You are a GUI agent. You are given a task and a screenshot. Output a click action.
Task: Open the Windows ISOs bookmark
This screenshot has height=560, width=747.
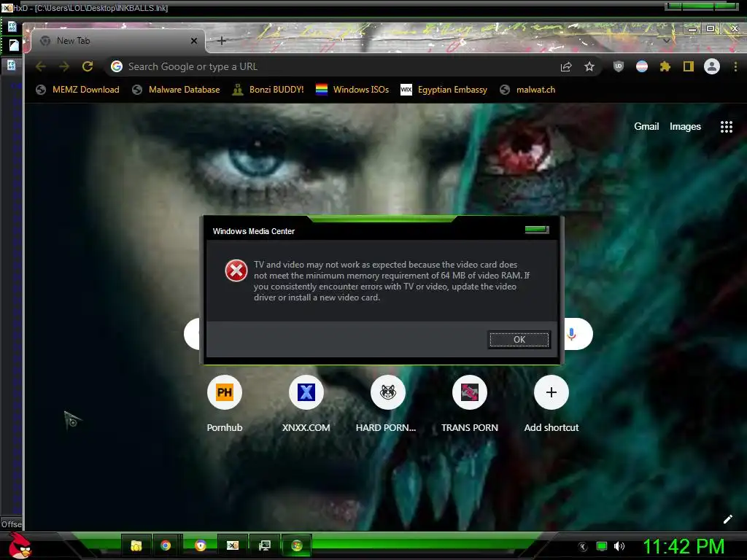coord(352,90)
